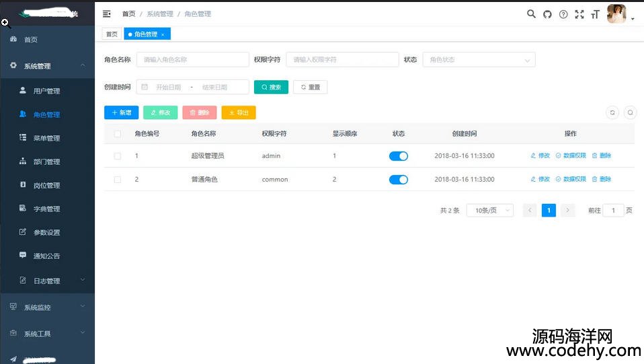Click the circular refresh icon above table
The image size is (644, 364).
click(612, 112)
